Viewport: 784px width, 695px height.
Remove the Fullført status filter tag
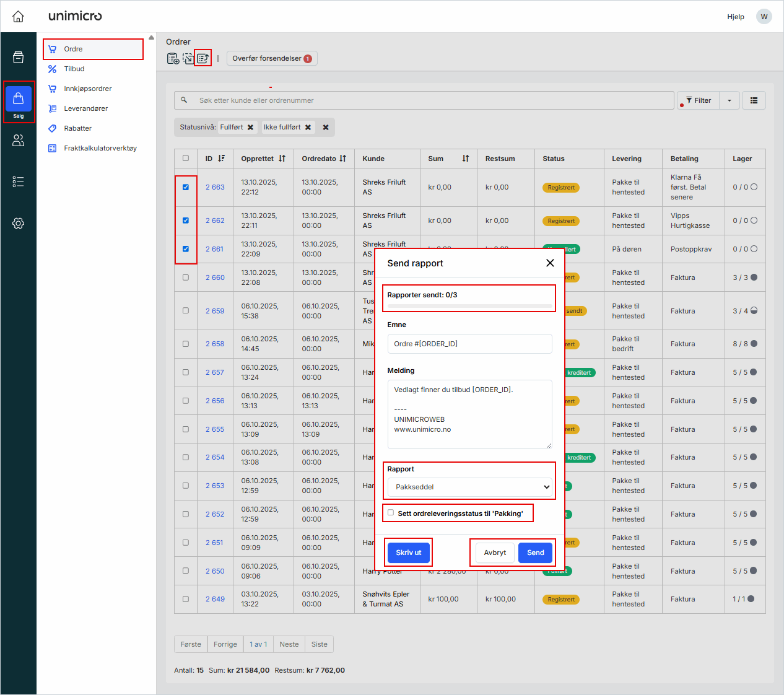[251, 128]
